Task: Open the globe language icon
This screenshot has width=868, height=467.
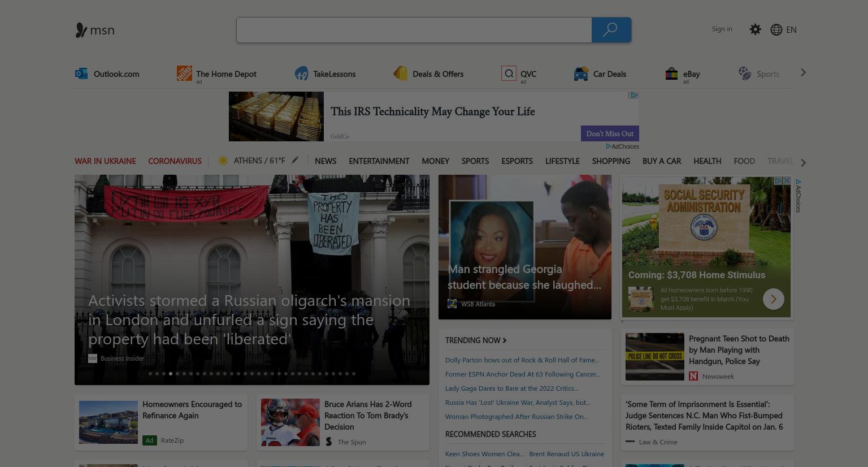Action: (x=776, y=29)
